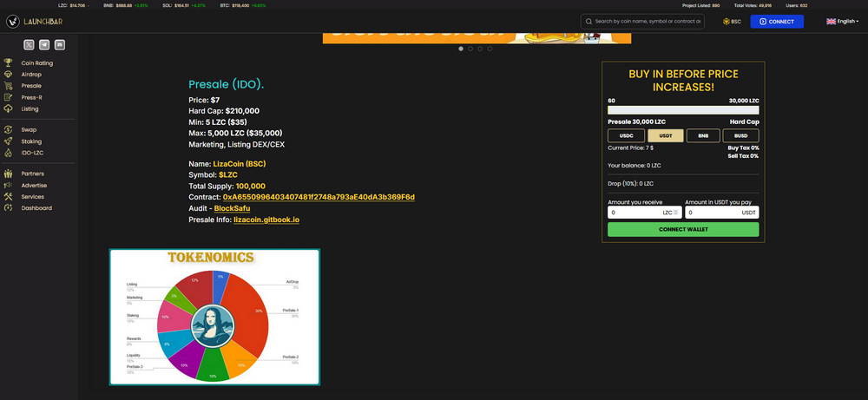Open the X (Twitter) social icon

(x=29, y=44)
